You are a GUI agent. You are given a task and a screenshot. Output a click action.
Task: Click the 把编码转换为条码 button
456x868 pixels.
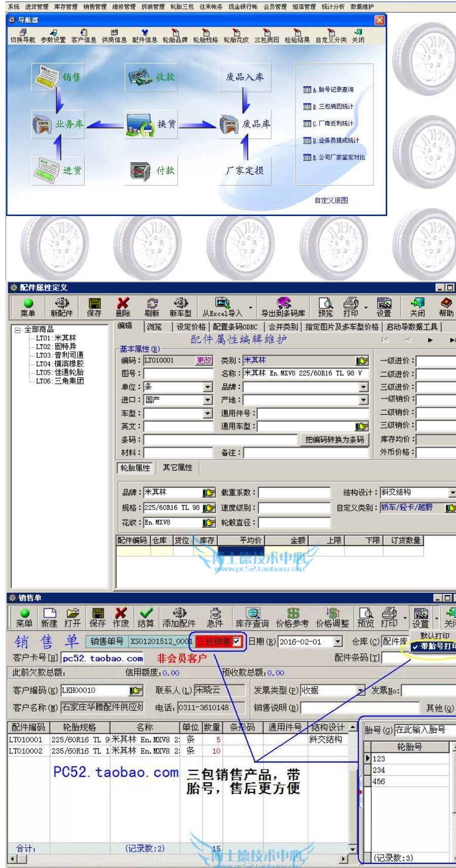[x=334, y=440]
